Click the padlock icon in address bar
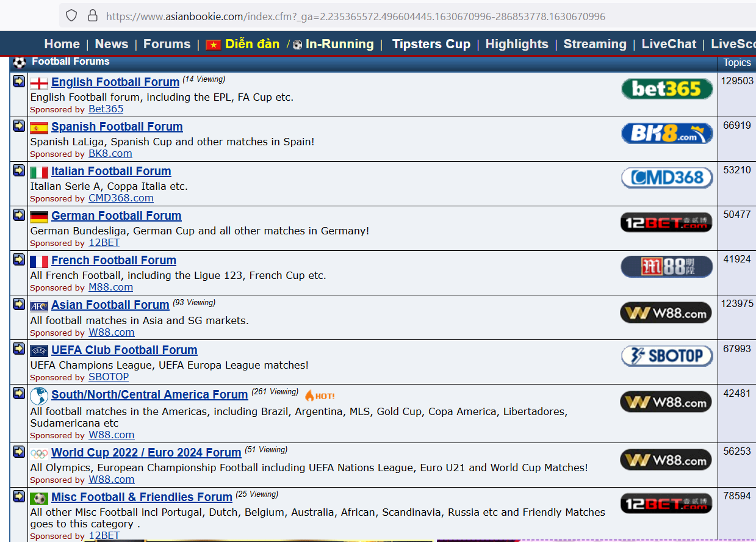The image size is (756, 542). pos(93,16)
